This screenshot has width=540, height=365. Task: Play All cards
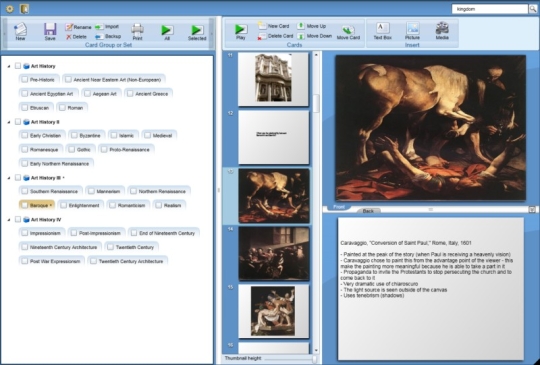(167, 32)
